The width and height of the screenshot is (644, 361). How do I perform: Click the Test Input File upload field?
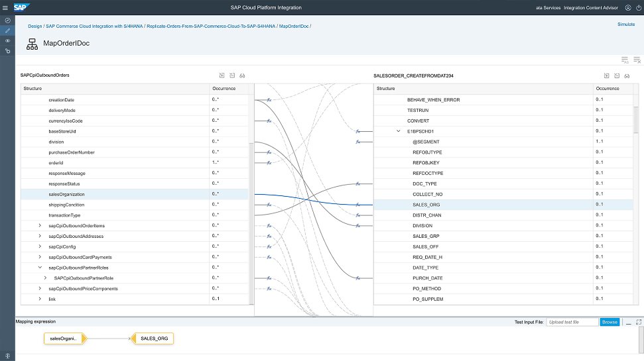[572, 322]
